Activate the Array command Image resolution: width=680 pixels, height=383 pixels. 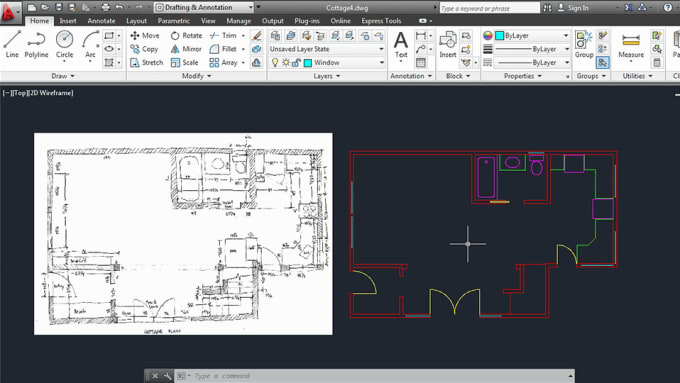coord(223,62)
